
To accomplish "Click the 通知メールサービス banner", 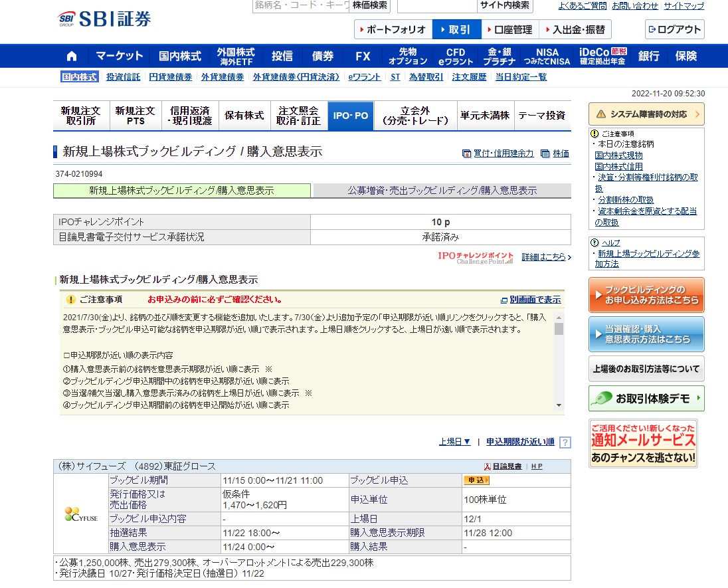I will 645,442.
